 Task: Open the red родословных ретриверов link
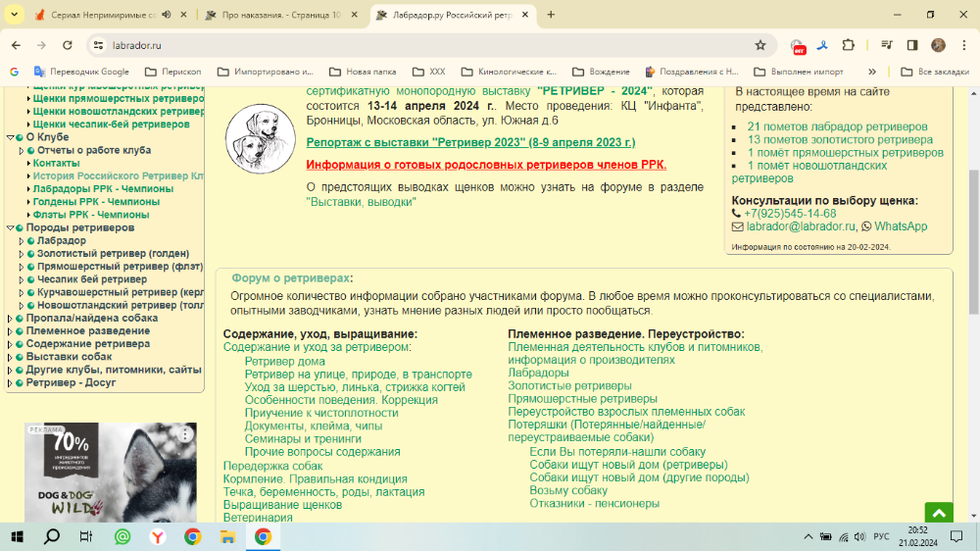[x=486, y=165]
